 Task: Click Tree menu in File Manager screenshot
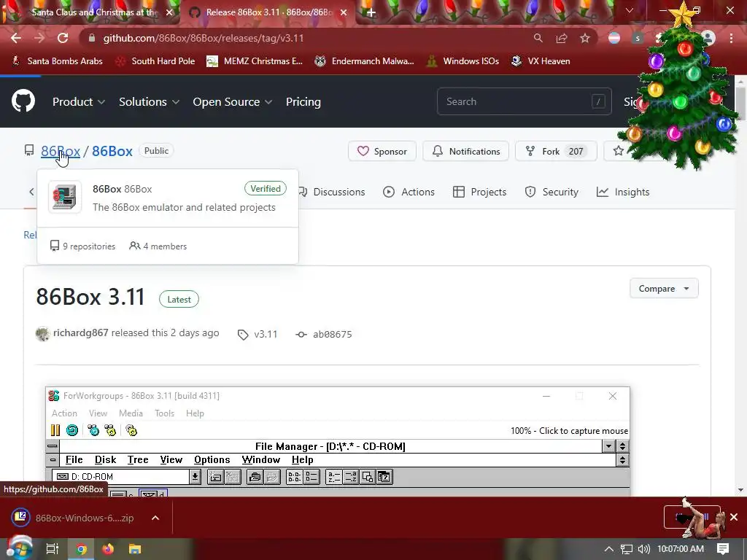click(x=138, y=460)
